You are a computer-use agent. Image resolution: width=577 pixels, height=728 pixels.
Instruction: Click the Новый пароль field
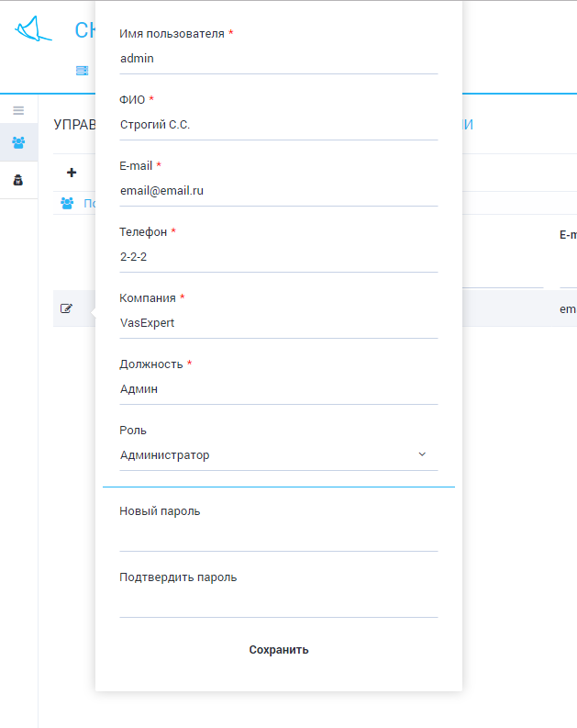click(x=278, y=535)
